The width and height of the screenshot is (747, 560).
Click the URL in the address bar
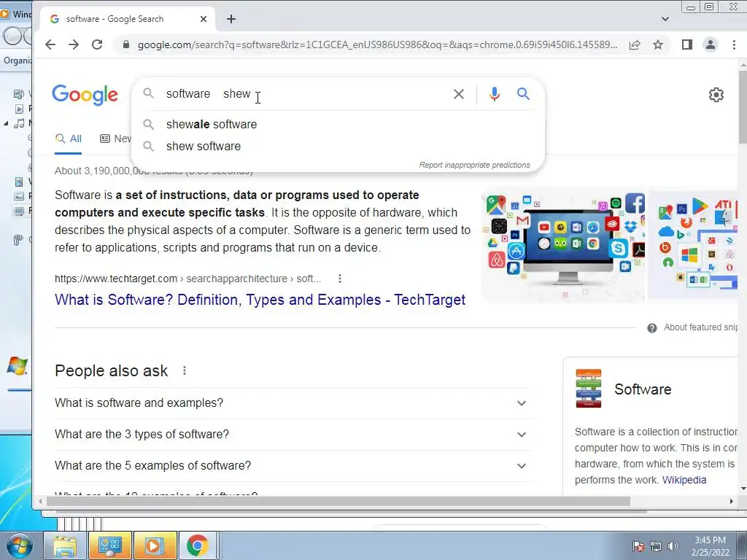[377, 44]
